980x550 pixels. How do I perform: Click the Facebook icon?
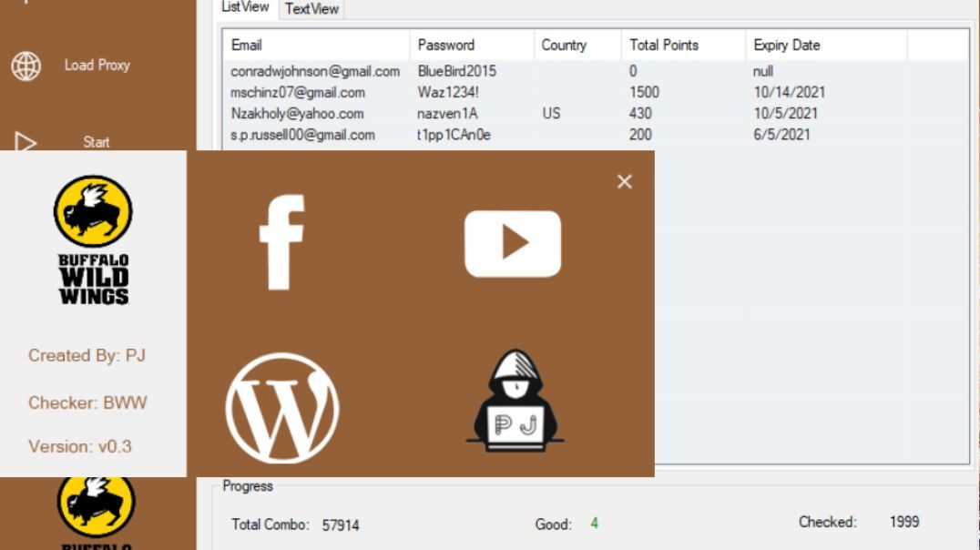point(281,242)
